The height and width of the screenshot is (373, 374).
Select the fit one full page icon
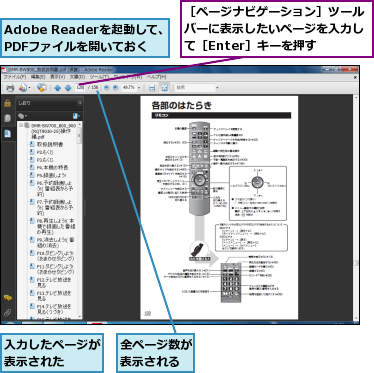(x=164, y=88)
